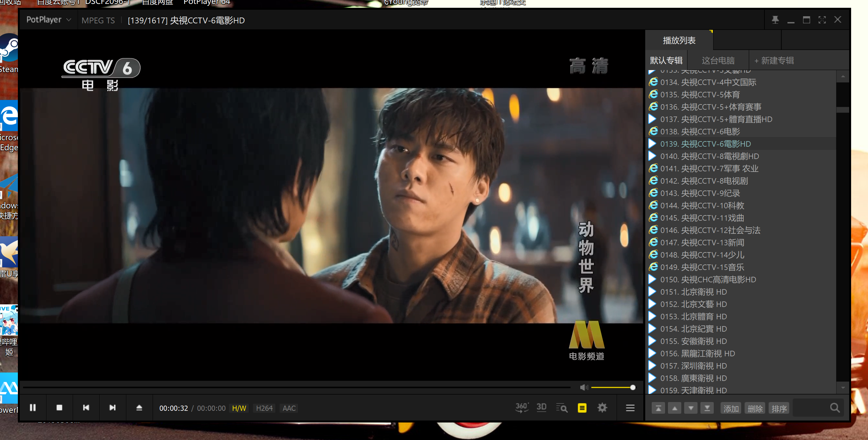Click the 00:00:32 elapsed time display
The image size is (868, 440).
tap(173, 408)
